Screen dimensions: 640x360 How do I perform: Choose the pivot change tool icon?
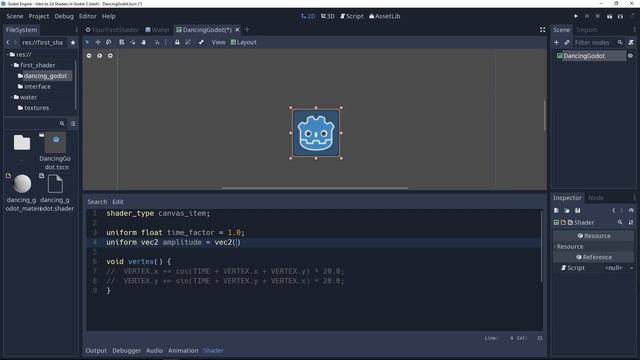coord(133,42)
